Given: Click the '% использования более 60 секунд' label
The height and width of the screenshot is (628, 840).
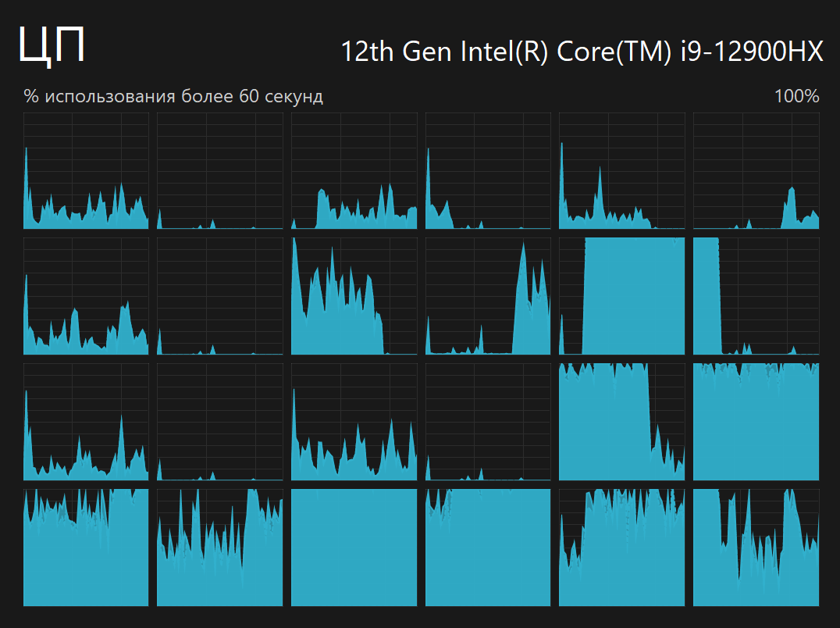Looking at the screenshot, I should 173,96.
